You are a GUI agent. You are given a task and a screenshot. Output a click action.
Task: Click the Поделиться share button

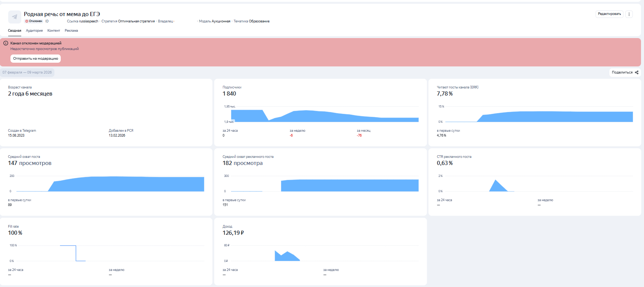(625, 72)
